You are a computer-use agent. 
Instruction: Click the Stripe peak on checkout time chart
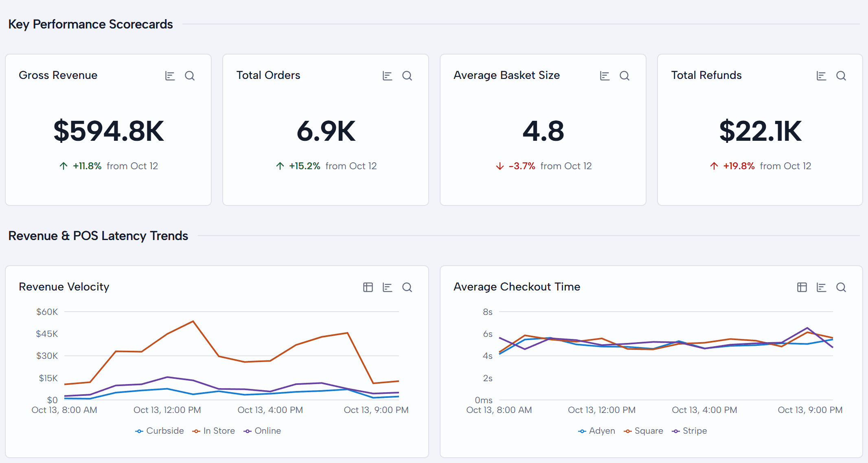(807, 328)
